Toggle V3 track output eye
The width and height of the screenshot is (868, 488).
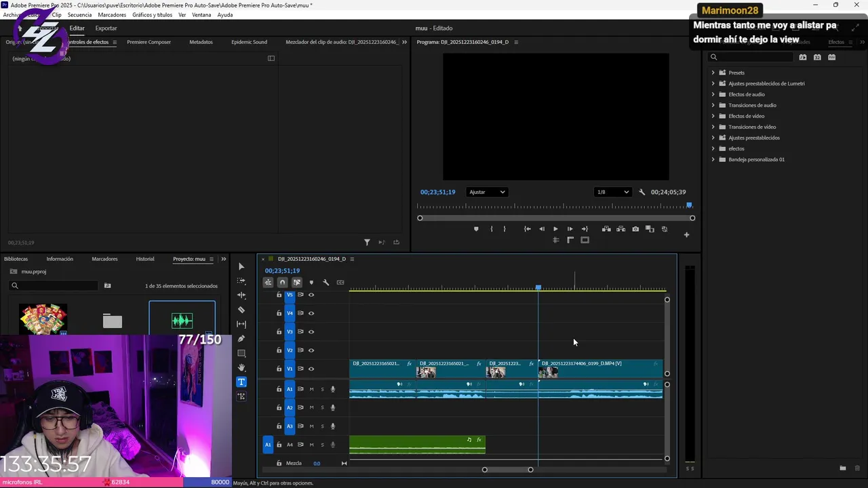click(311, 332)
